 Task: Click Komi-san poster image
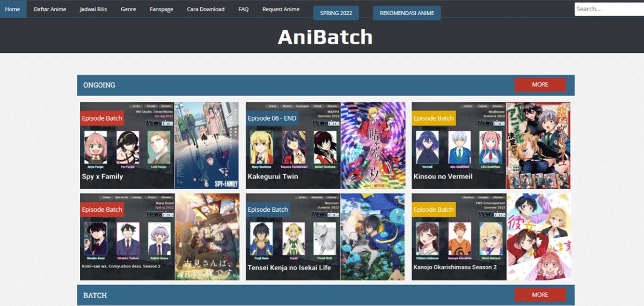coord(207,237)
